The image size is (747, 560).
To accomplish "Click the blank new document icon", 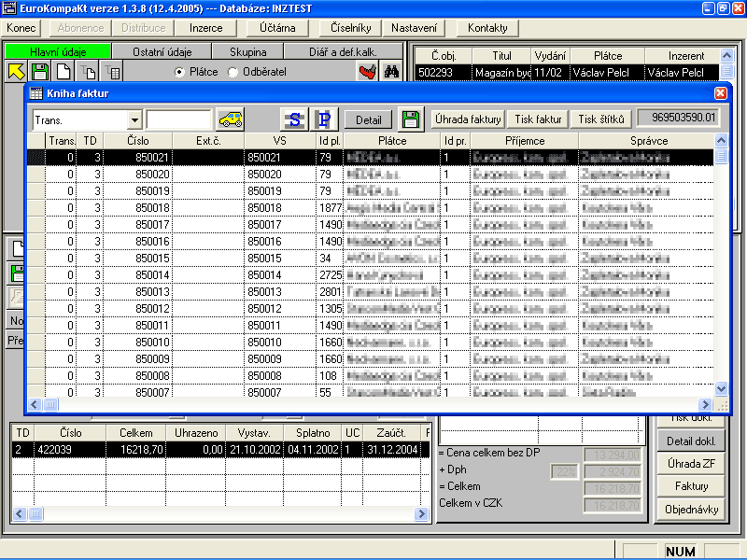I will pos(63,72).
